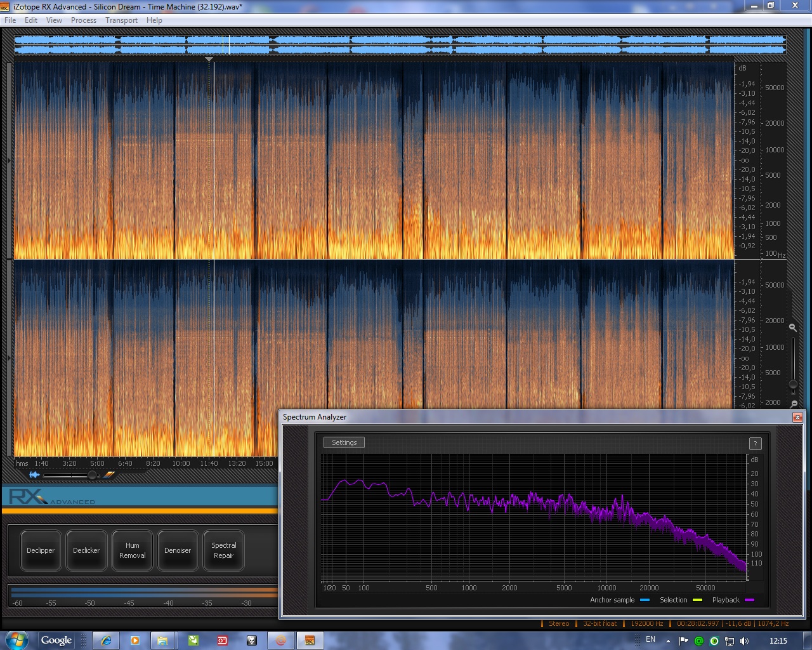Show hidden system tray icons arrow
This screenshot has width=812, height=650.
point(668,640)
